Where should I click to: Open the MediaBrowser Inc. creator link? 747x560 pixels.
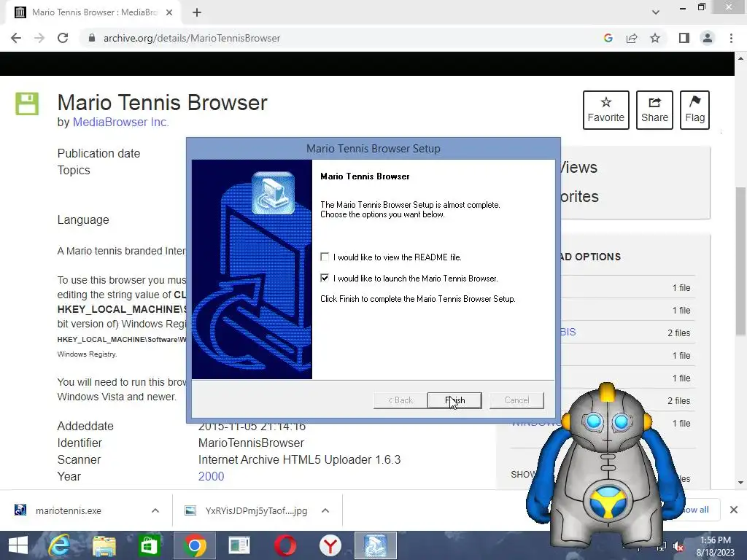[120, 122]
